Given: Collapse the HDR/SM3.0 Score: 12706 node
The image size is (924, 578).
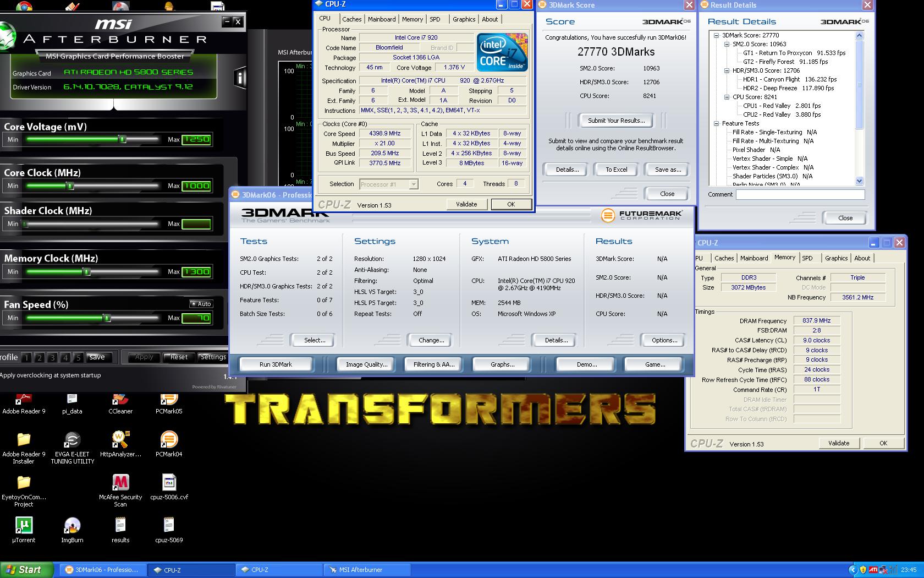Looking at the screenshot, I should click(727, 70).
